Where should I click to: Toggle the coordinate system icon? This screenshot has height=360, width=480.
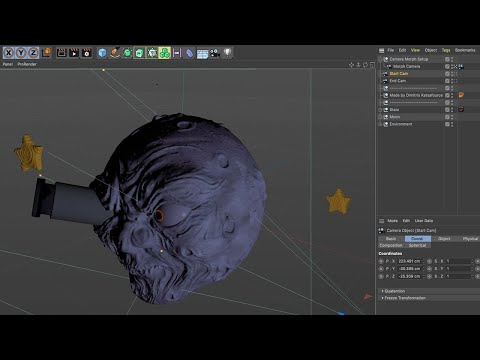tap(46, 53)
